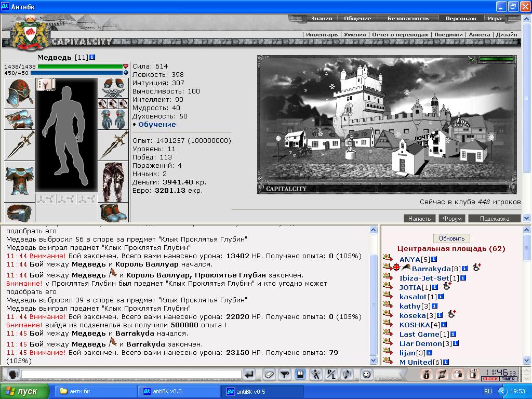This screenshot has height=399, width=532.
Task: Click the running man icon in chat toolbar
Action: tap(315, 375)
